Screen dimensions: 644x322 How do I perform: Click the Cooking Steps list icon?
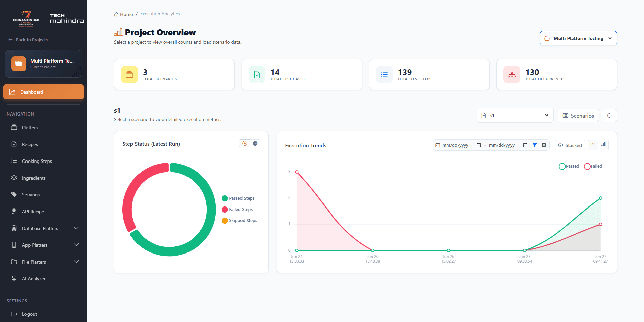point(14,161)
